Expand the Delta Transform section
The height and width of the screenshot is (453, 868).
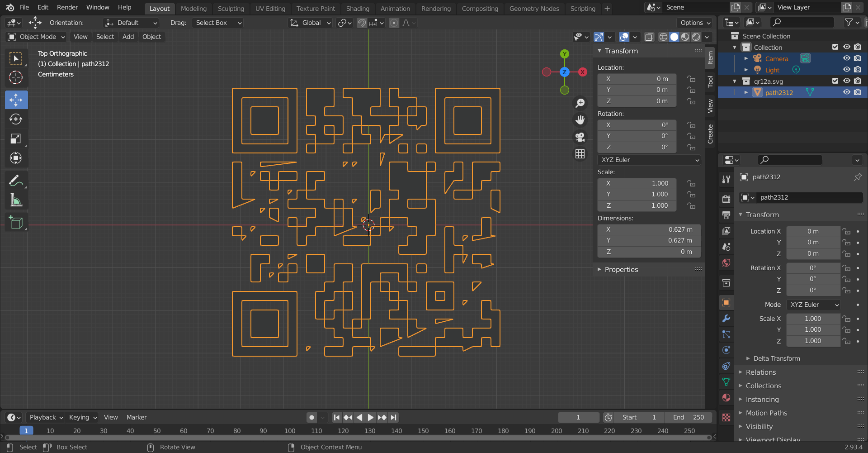tap(776, 358)
